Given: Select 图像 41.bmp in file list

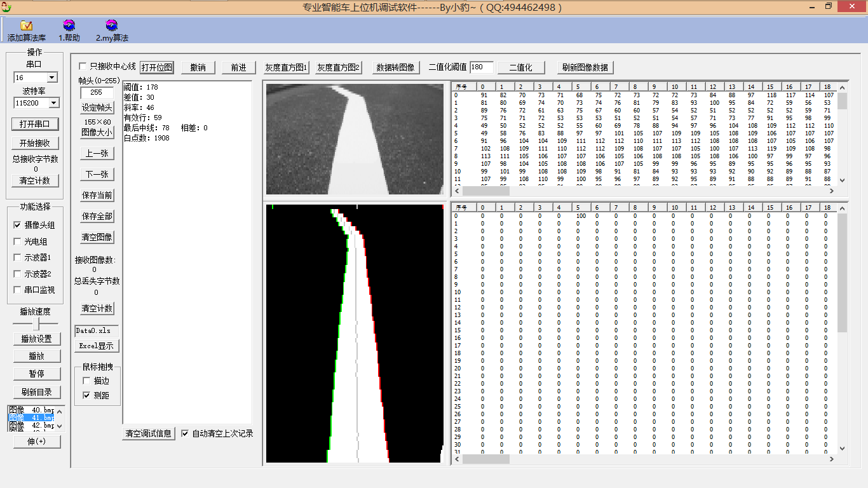Looking at the screenshot, I should [32, 417].
